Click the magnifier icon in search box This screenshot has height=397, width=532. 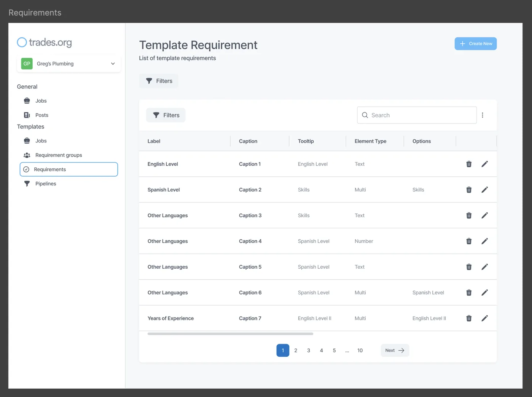pyautogui.click(x=365, y=115)
